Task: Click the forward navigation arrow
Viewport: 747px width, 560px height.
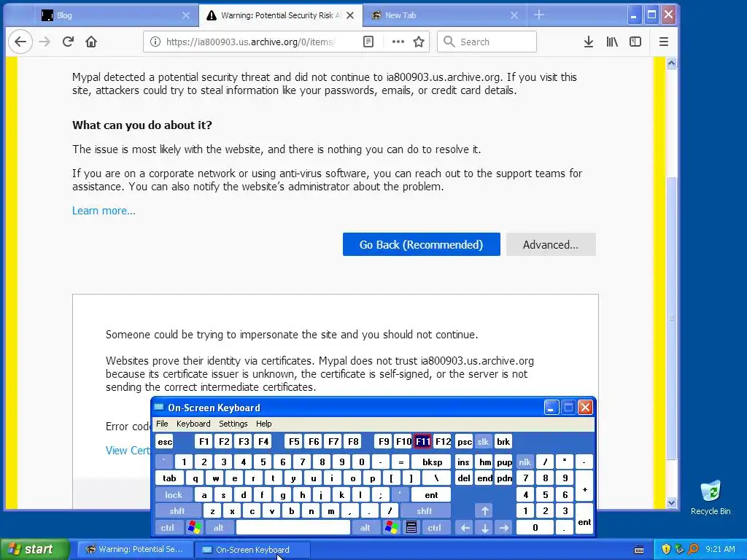Action: tap(44, 42)
